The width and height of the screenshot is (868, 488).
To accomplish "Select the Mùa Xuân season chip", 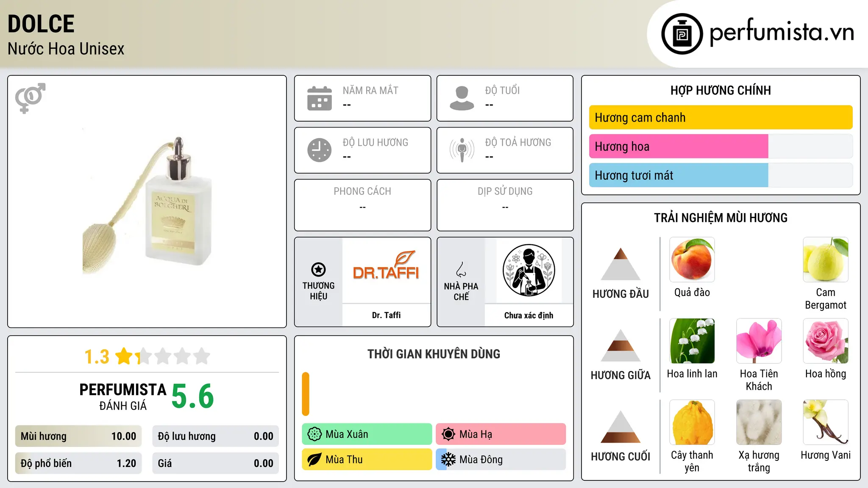I will click(367, 434).
